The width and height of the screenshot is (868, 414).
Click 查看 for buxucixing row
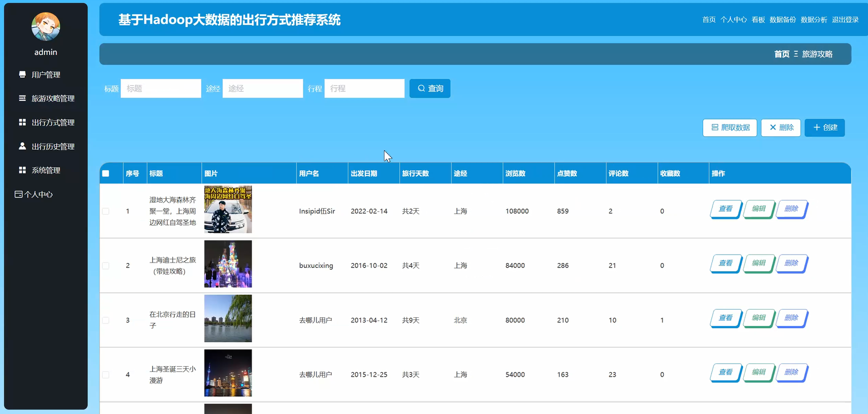coord(726,264)
